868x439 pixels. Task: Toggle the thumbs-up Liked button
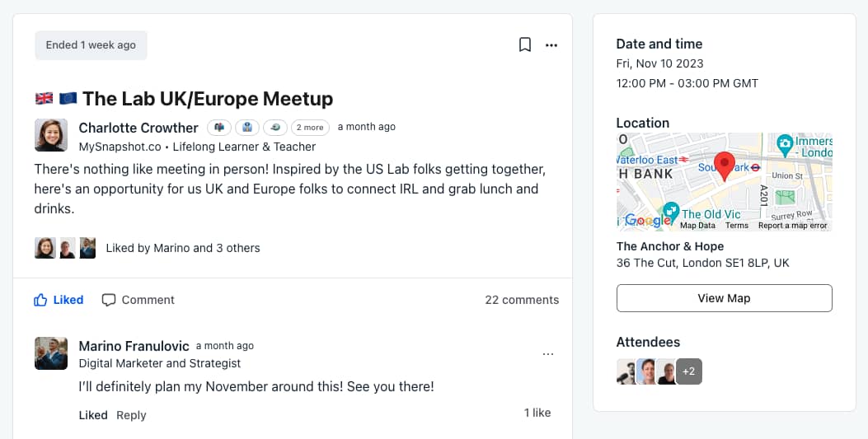(59, 300)
